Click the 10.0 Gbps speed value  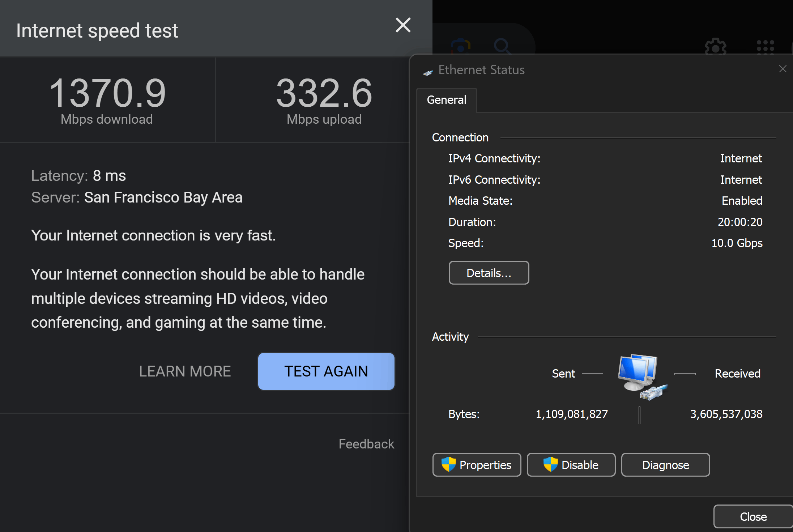coord(737,243)
